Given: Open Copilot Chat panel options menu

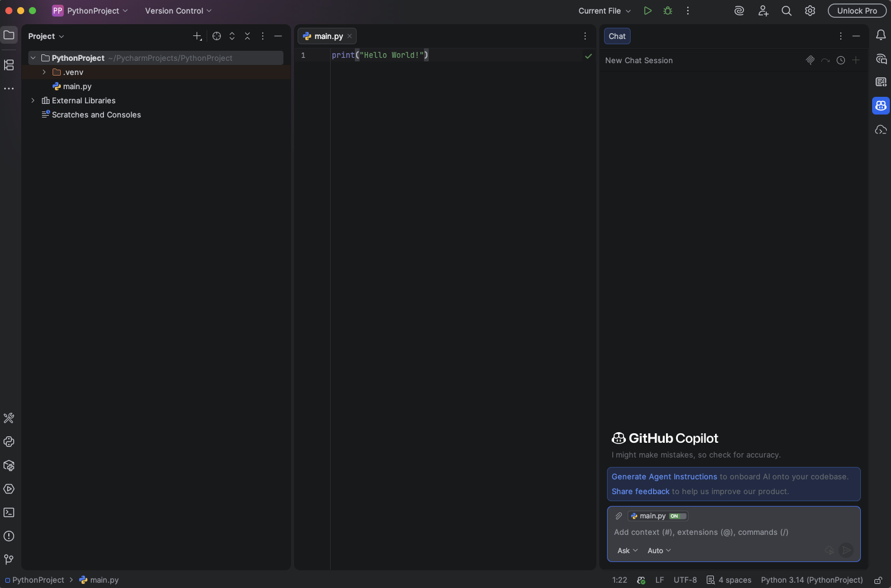Looking at the screenshot, I should (x=841, y=36).
